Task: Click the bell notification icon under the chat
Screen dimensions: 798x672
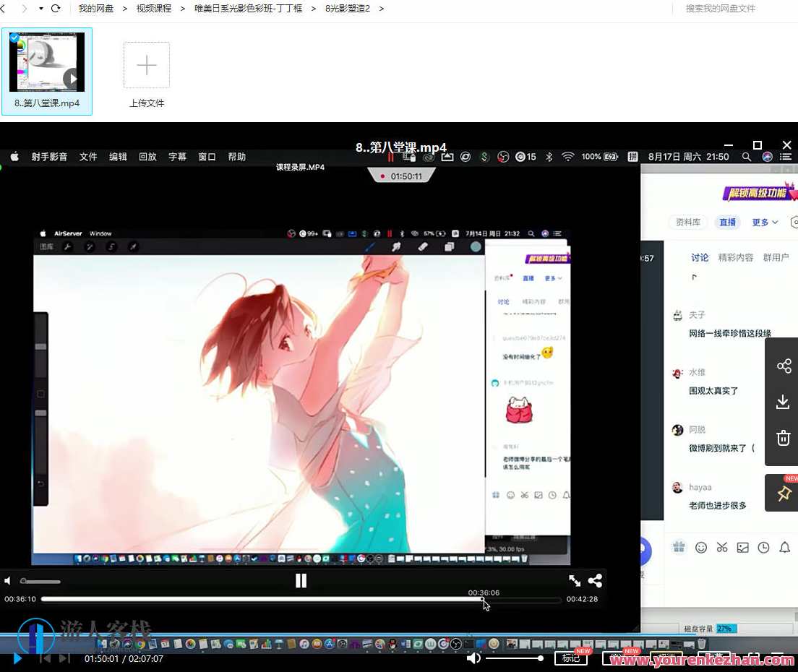Action: 784,547
